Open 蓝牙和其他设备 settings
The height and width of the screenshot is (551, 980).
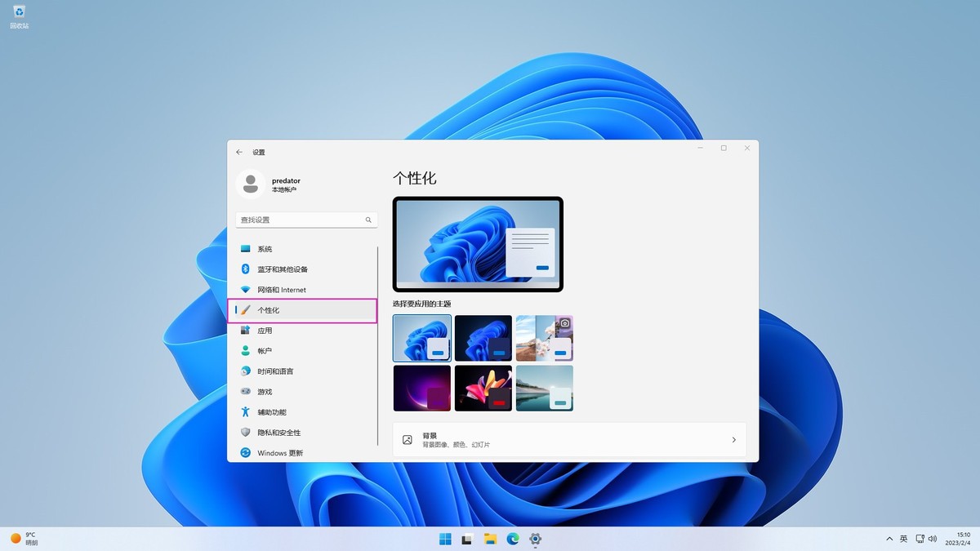pyautogui.click(x=282, y=269)
